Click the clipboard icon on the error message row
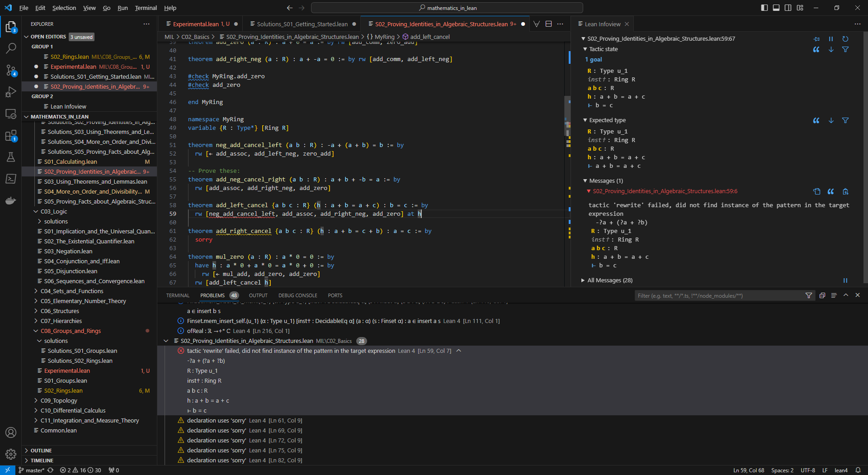The width and height of the screenshot is (868, 475). (x=845, y=191)
